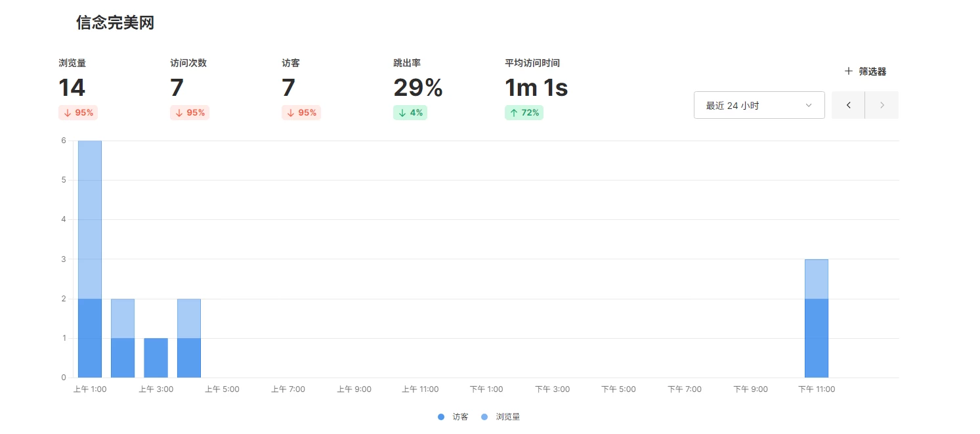Go to previous period with left arrow
The height and width of the screenshot is (434, 980).
tap(848, 105)
